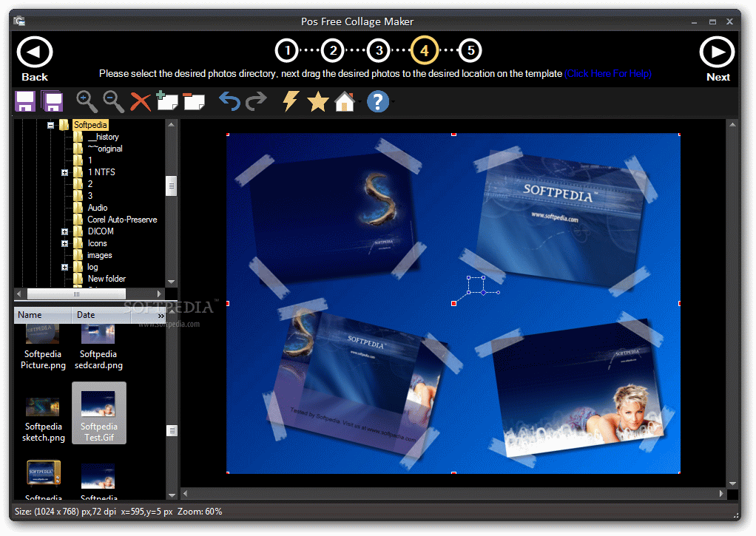Go to wizard step 2

[x=333, y=50]
